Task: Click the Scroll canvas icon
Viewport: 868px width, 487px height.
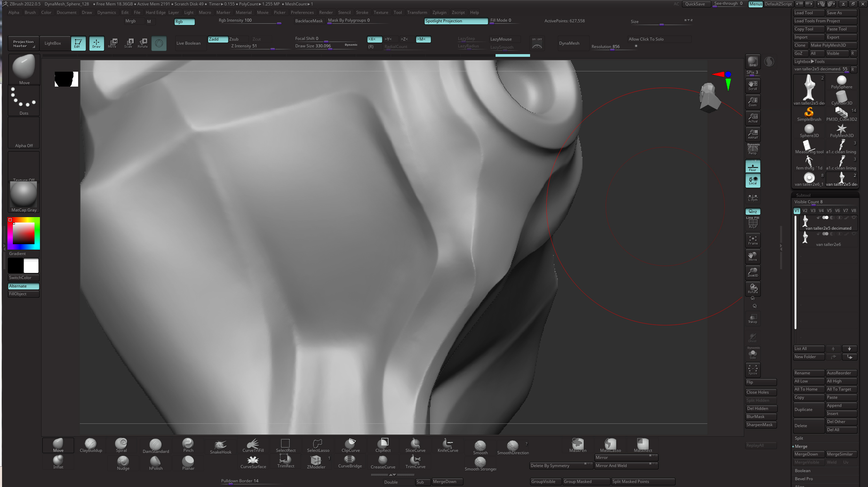Action: [753, 85]
